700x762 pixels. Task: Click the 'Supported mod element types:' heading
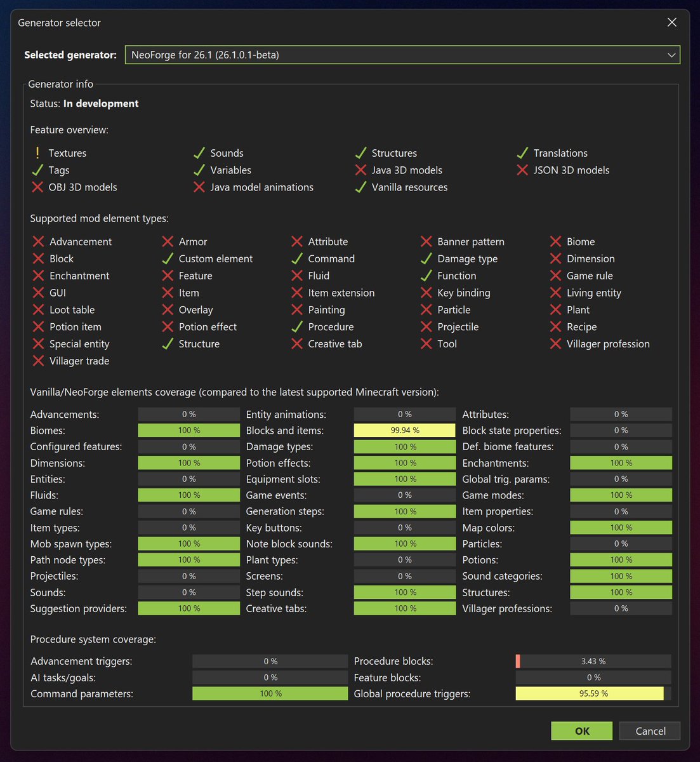pyautogui.click(x=100, y=218)
